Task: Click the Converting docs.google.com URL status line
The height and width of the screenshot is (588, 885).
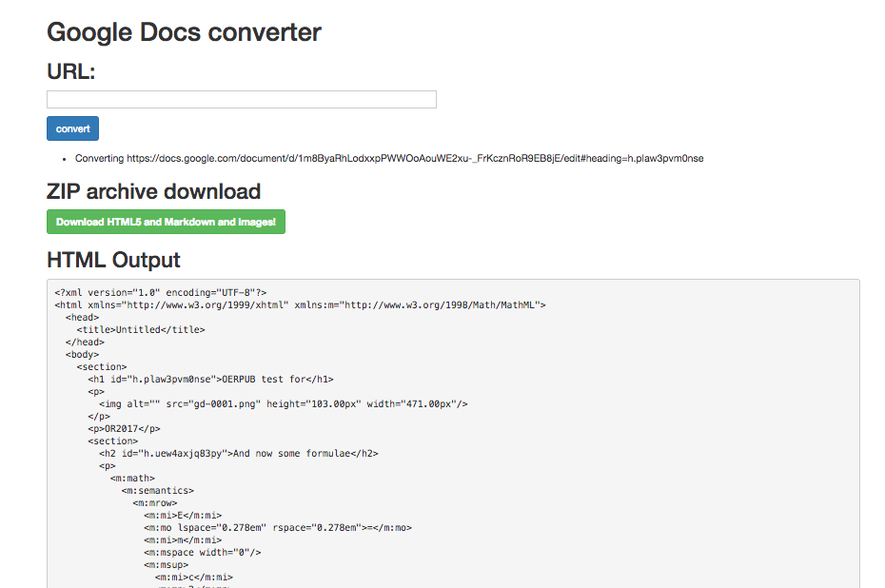Action: click(389, 159)
